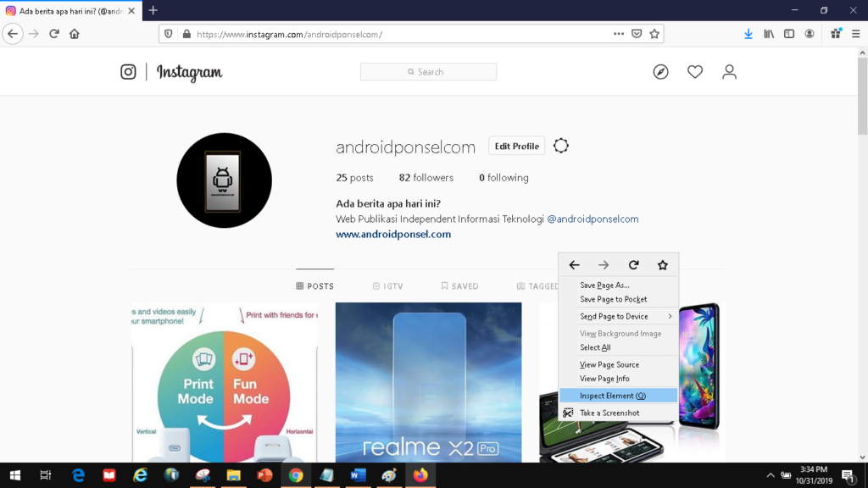Click the Edit Profile button
Viewport: 868px width, 488px height.
(x=516, y=146)
